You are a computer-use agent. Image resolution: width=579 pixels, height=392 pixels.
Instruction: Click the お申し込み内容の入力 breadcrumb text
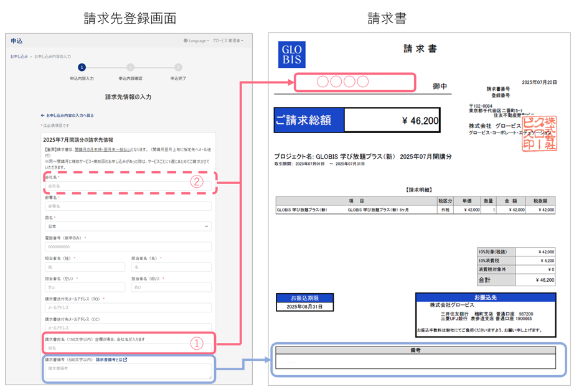(53, 57)
